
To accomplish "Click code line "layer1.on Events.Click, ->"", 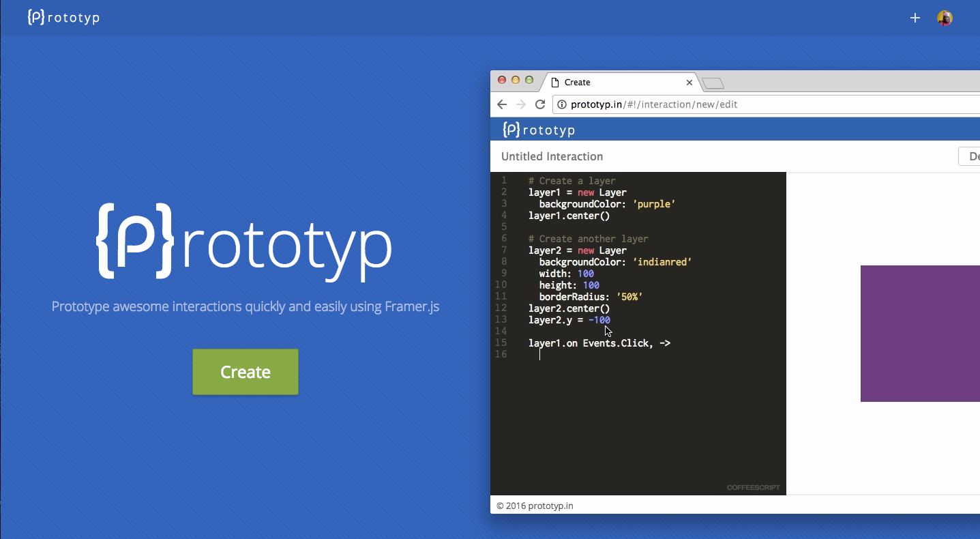I will pos(599,343).
